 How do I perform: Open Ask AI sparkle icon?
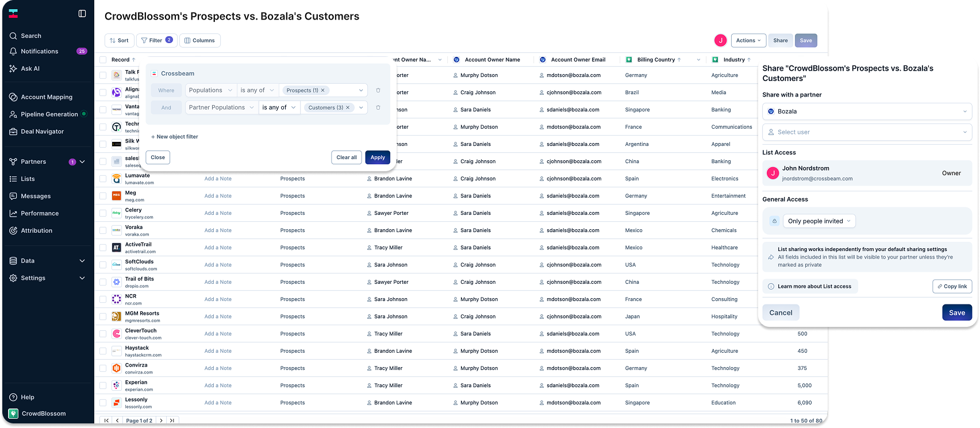click(x=13, y=68)
